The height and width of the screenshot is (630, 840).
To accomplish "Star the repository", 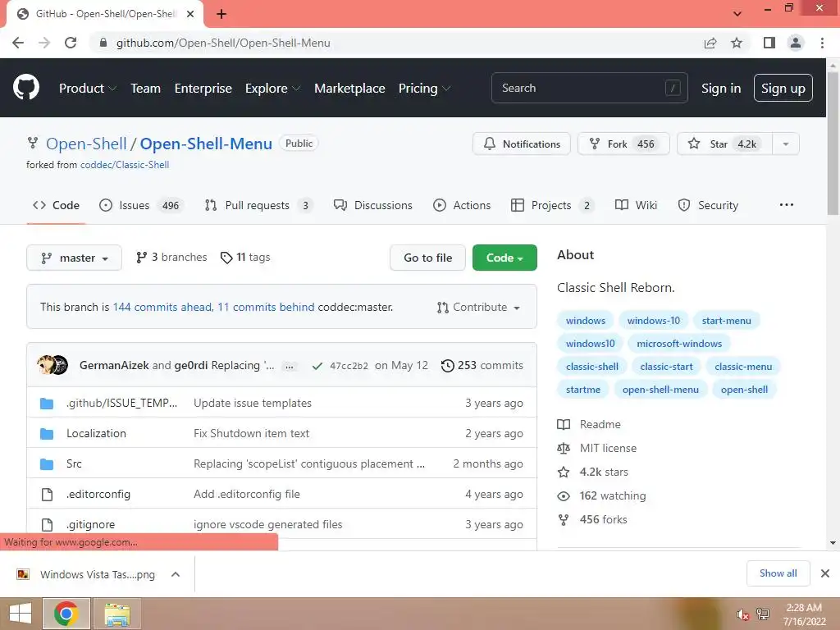I will click(x=725, y=144).
